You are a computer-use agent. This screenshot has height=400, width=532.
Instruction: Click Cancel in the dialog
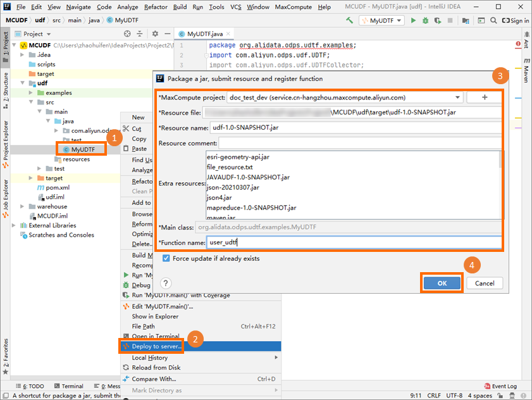pos(485,283)
